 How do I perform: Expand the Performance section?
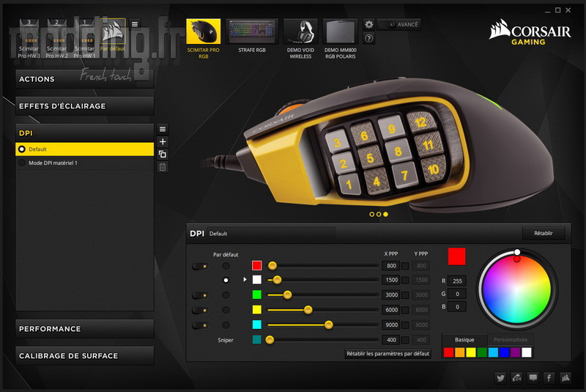tap(84, 329)
